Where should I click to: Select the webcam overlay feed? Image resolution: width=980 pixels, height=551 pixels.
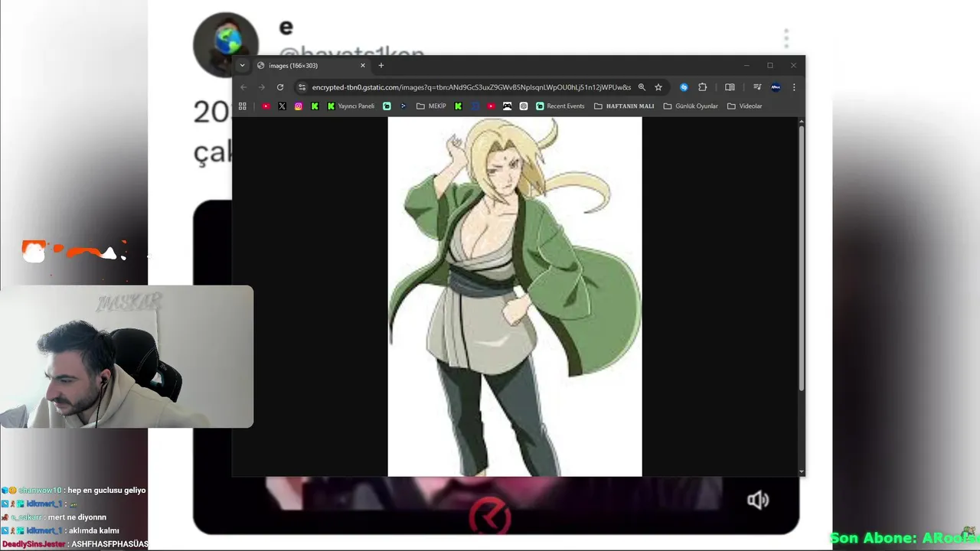pyautogui.click(x=126, y=357)
